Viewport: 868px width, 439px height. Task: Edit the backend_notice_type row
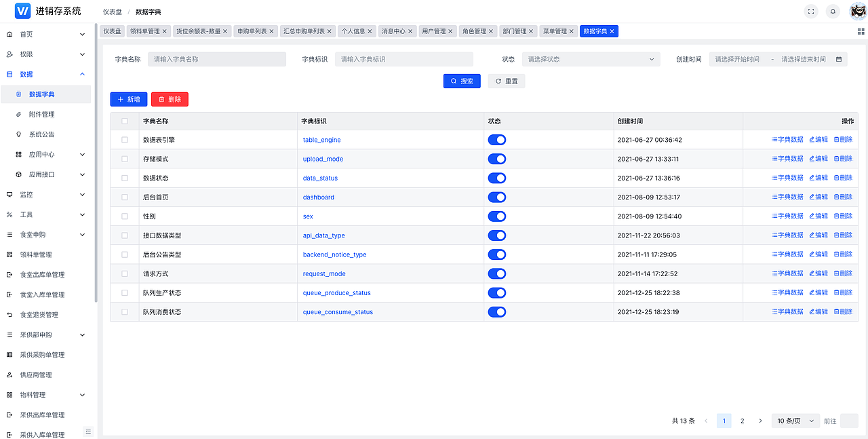(818, 254)
